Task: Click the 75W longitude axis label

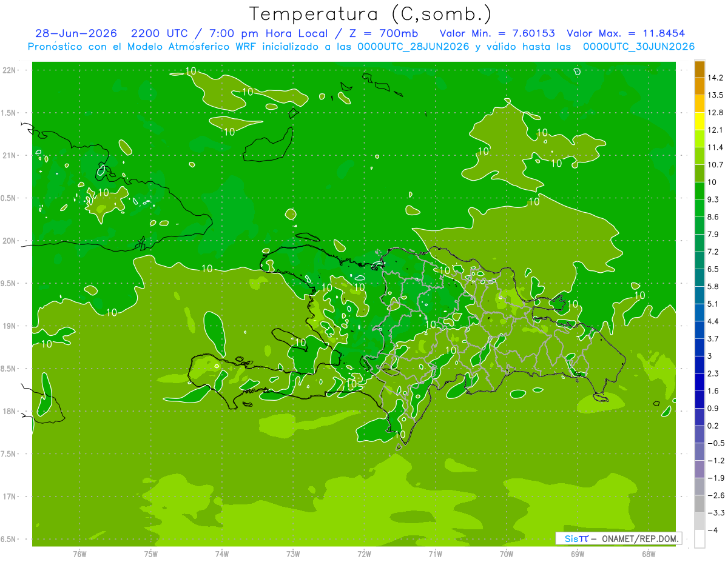Action: click(151, 554)
